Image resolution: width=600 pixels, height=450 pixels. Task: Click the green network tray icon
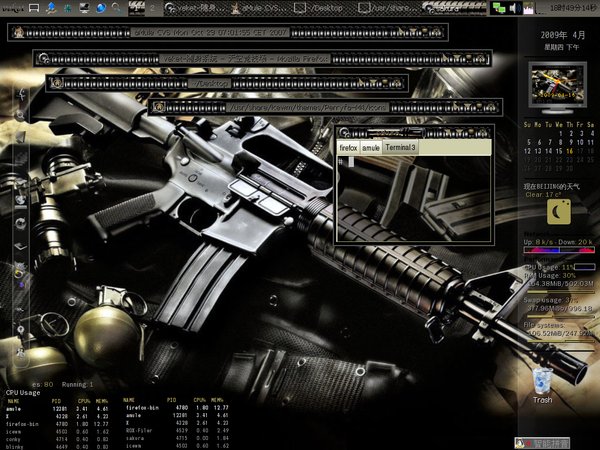tap(500, 8)
